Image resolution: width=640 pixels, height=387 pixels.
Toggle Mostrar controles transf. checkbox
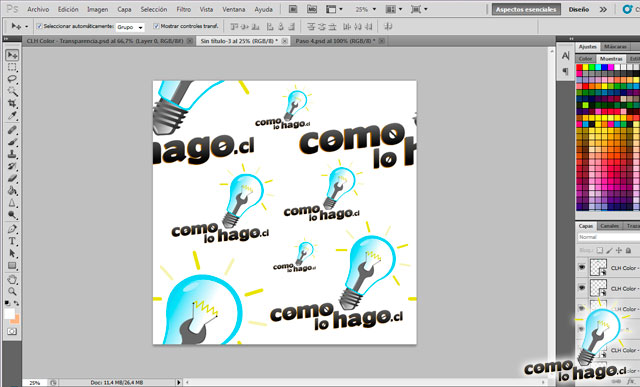click(156, 26)
